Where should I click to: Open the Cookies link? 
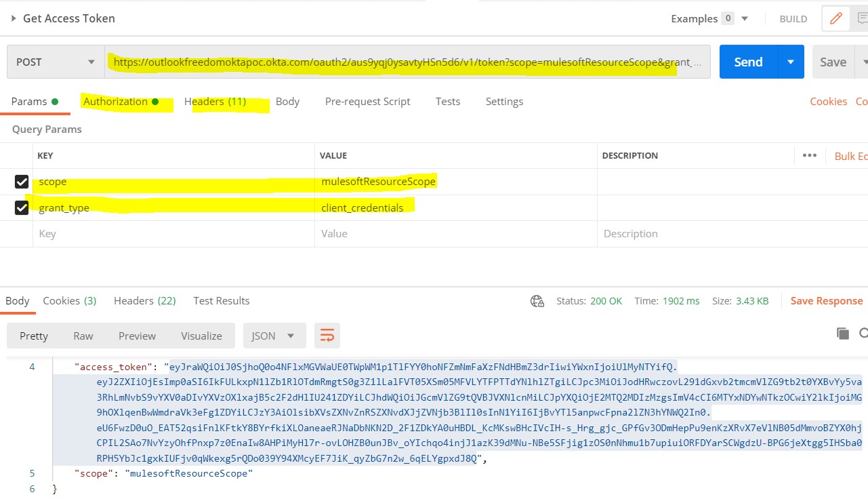pyautogui.click(x=828, y=102)
